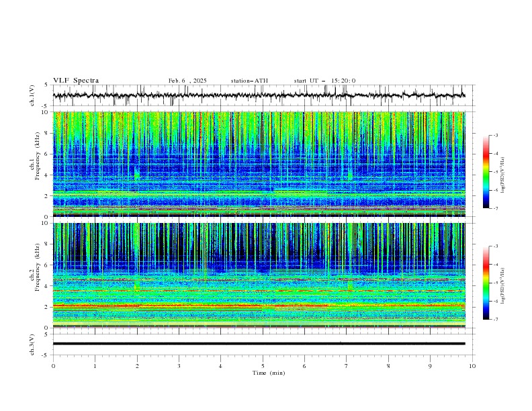The height and width of the screenshot is (411, 532).
Task: Click the time axis tick label '7'
Action: tap(347, 366)
